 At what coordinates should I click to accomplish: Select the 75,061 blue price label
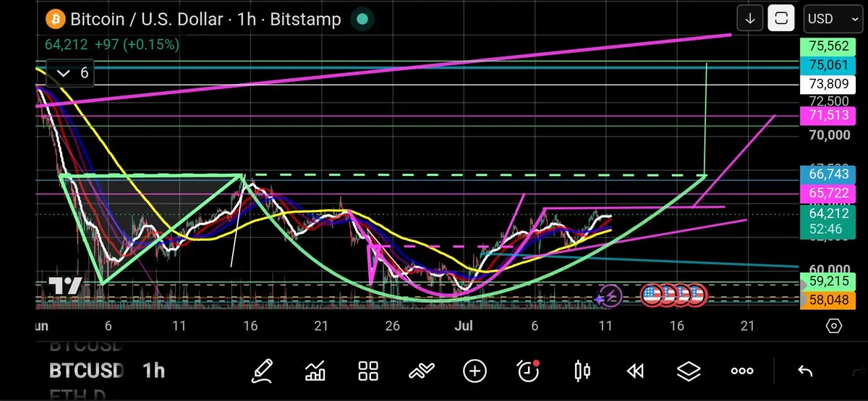[828, 66]
